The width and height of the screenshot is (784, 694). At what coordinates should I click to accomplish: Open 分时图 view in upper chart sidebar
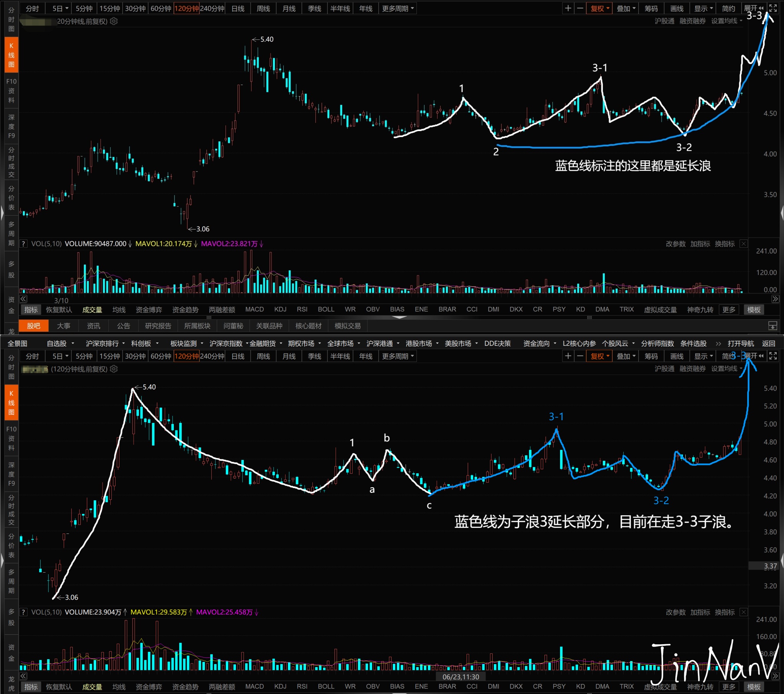pos(11,19)
